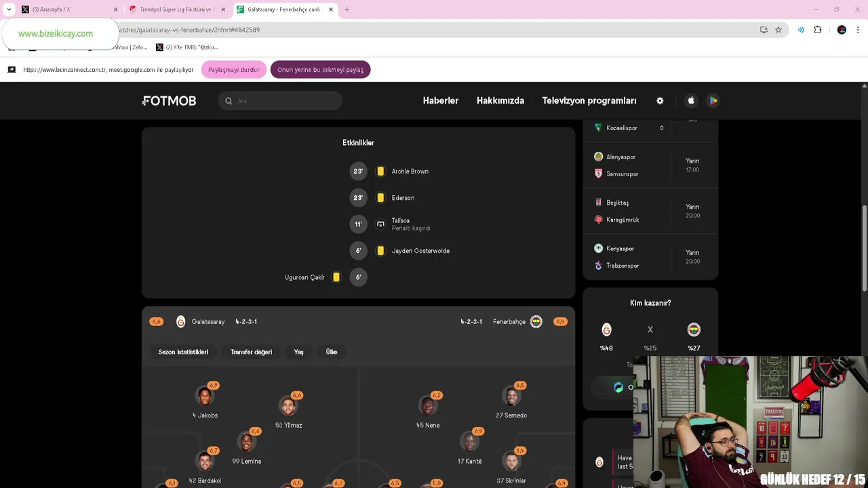Image resolution: width=868 pixels, height=488 pixels.
Task: Open Lemina player avatar in lineup
Action: pos(247,442)
